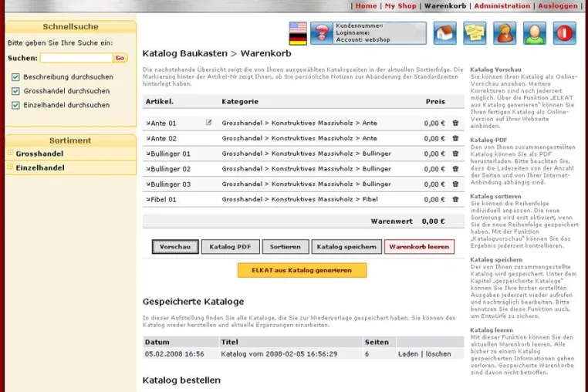588x392 pixels.
Task: Click the Sortieren button
Action: [286, 247]
